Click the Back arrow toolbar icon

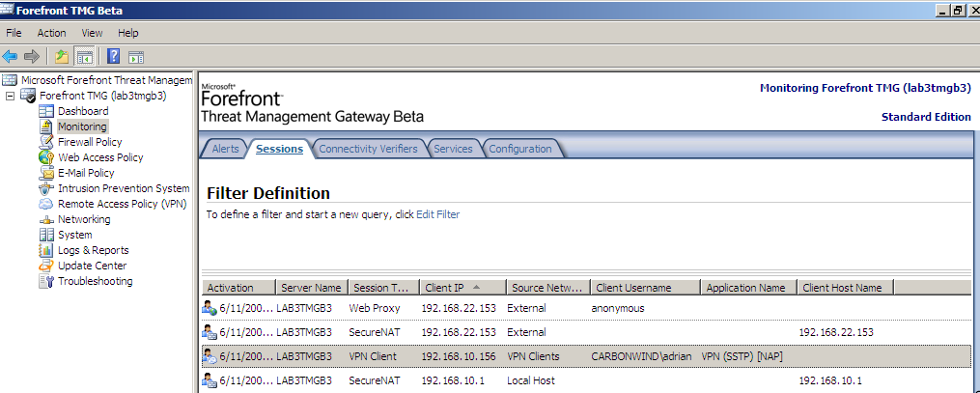tap(10, 57)
